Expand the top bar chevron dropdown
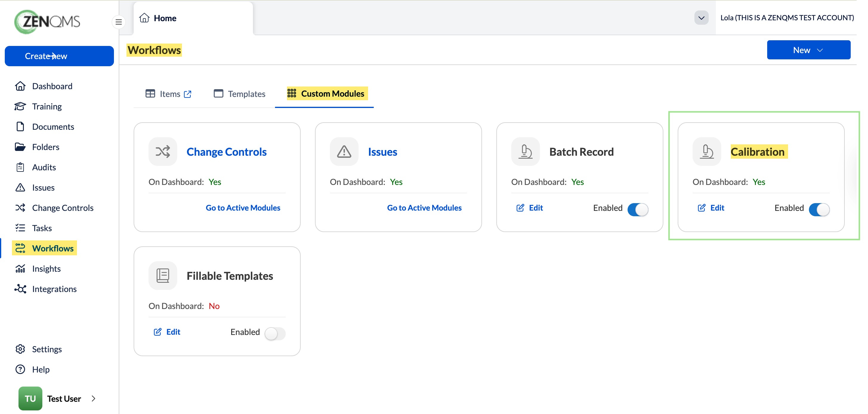This screenshot has width=868, height=414. tap(701, 18)
